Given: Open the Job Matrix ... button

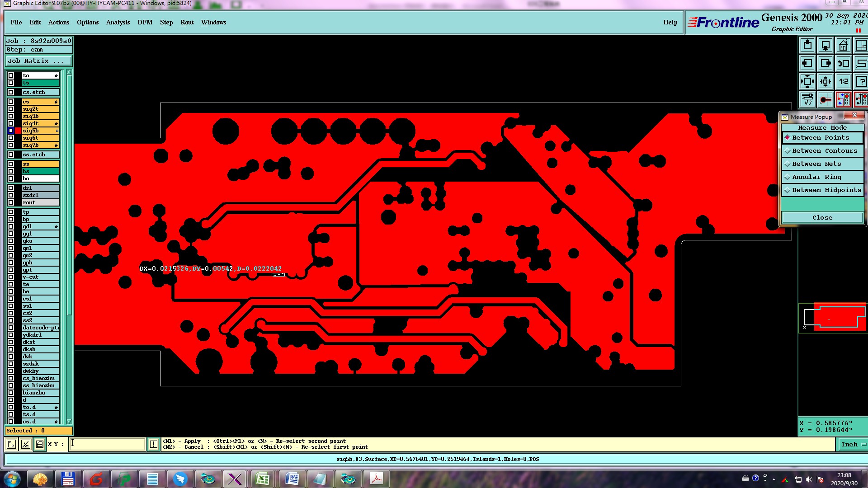Looking at the screenshot, I should point(38,61).
